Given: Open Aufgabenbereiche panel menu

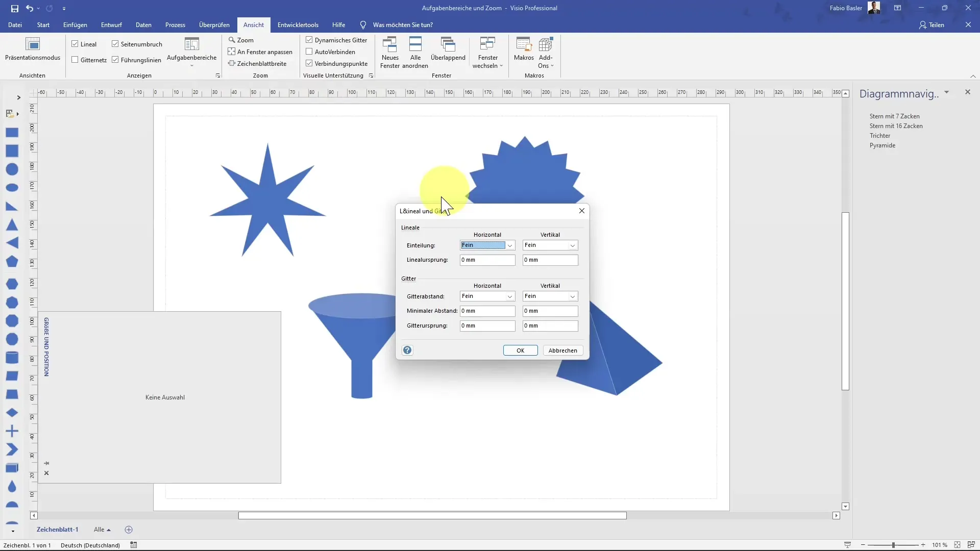Looking at the screenshot, I should coord(191,52).
